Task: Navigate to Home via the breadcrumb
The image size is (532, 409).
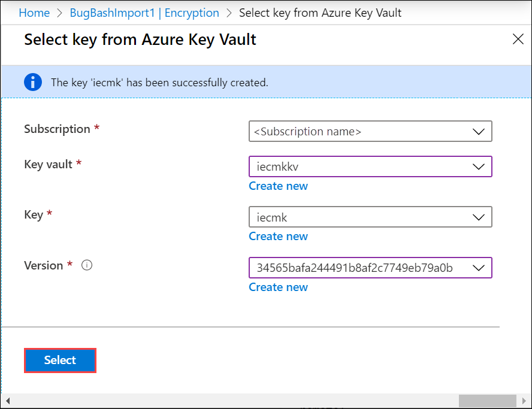Action: pyautogui.click(x=34, y=13)
